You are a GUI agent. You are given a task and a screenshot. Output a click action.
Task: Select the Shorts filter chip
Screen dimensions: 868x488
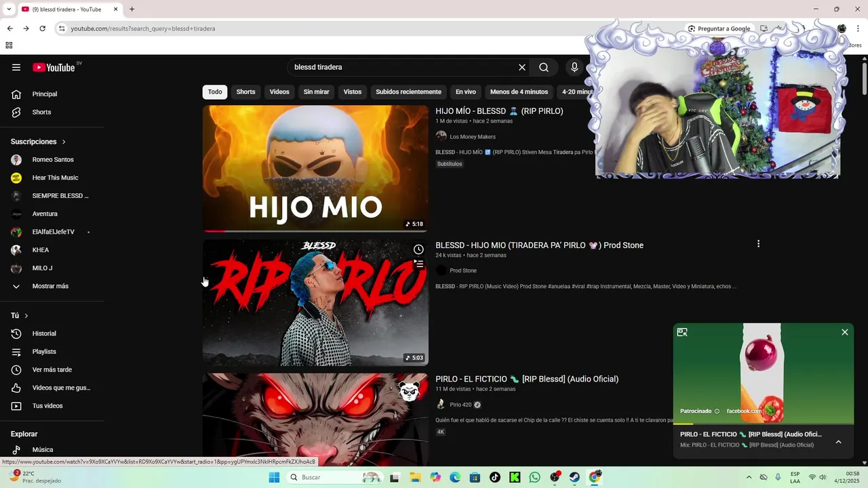tap(245, 91)
